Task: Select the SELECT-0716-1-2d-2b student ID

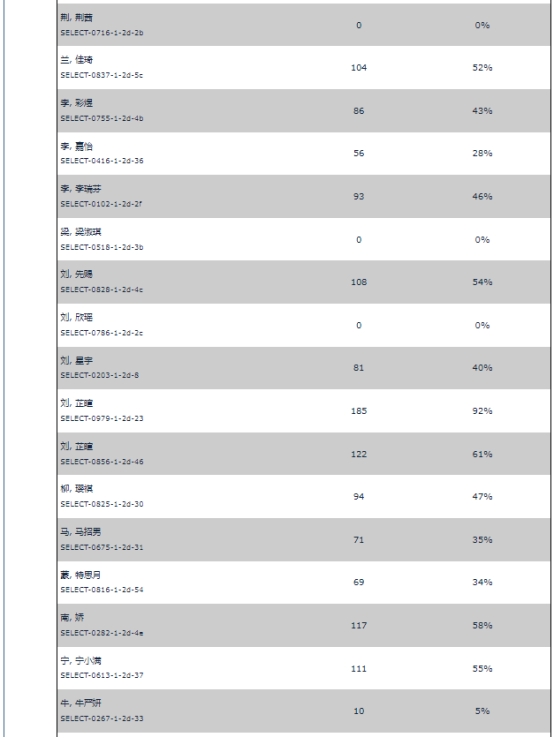Action: 102,33
